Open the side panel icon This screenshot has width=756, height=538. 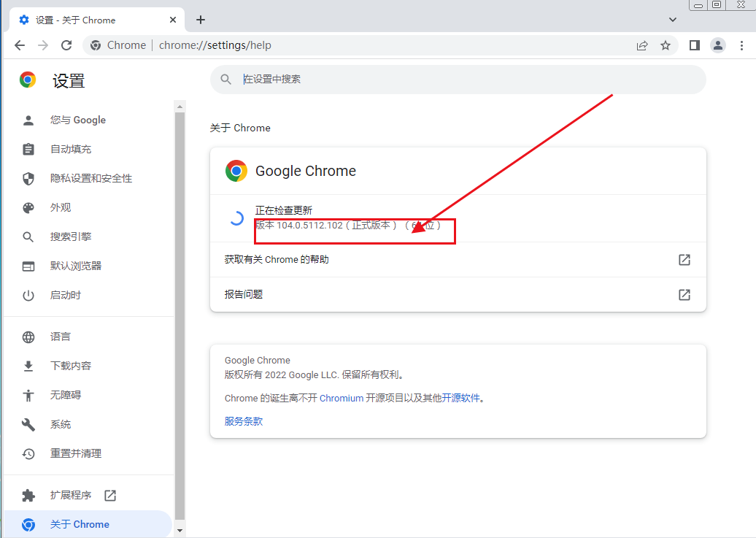tap(694, 45)
